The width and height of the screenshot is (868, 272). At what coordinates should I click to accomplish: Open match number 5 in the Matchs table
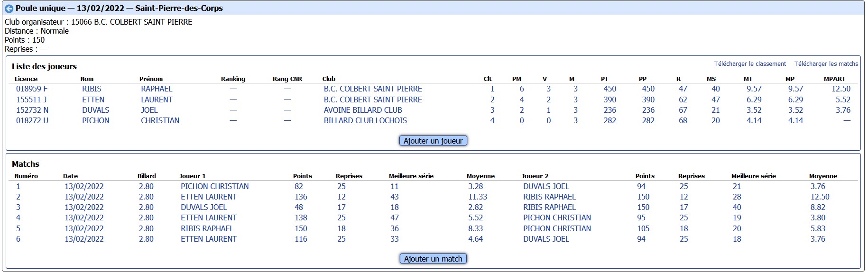point(18,228)
